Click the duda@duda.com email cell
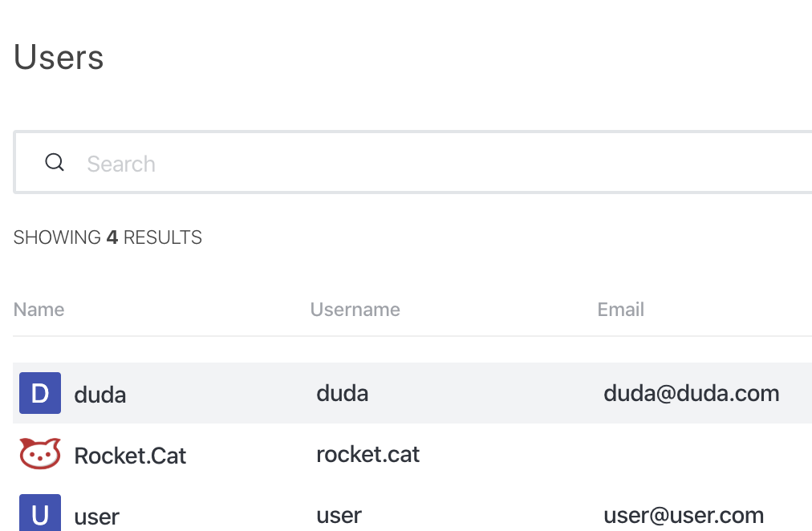The width and height of the screenshot is (812, 531). coord(692,393)
